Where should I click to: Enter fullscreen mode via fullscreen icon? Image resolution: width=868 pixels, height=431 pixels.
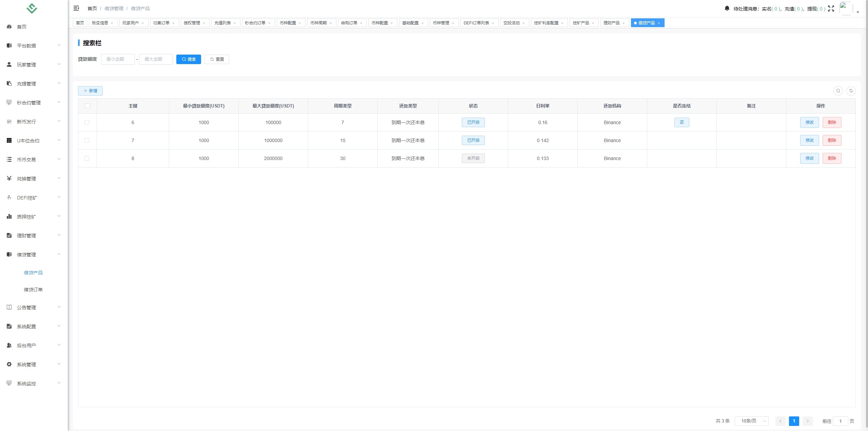tap(831, 8)
